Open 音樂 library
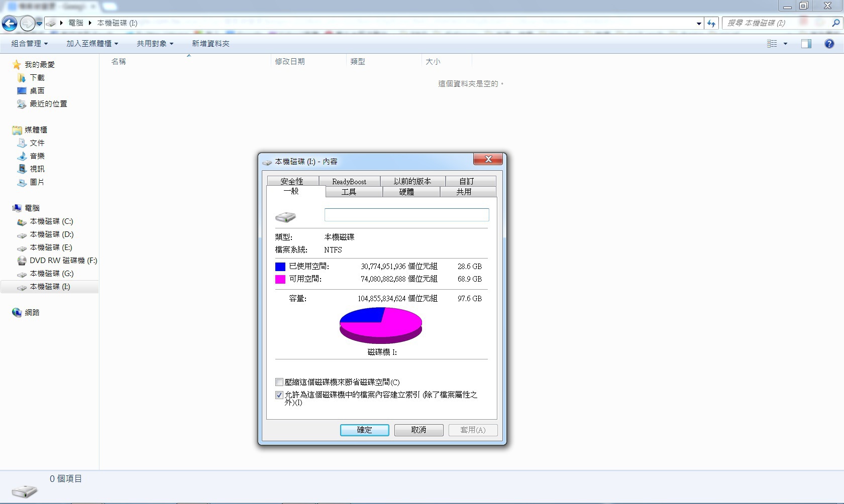844x504 pixels. pos(31,156)
